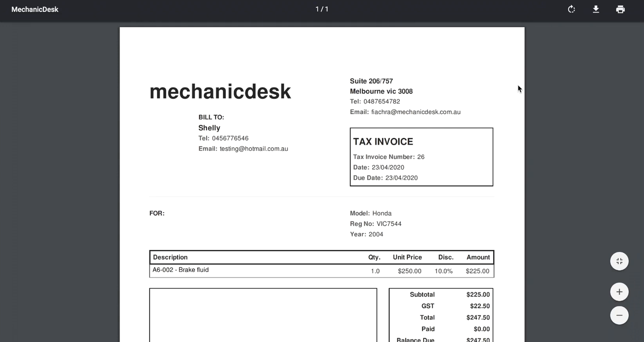Click registration number VIC7544
Screen dimensions: 644x342
(x=389, y=224)
